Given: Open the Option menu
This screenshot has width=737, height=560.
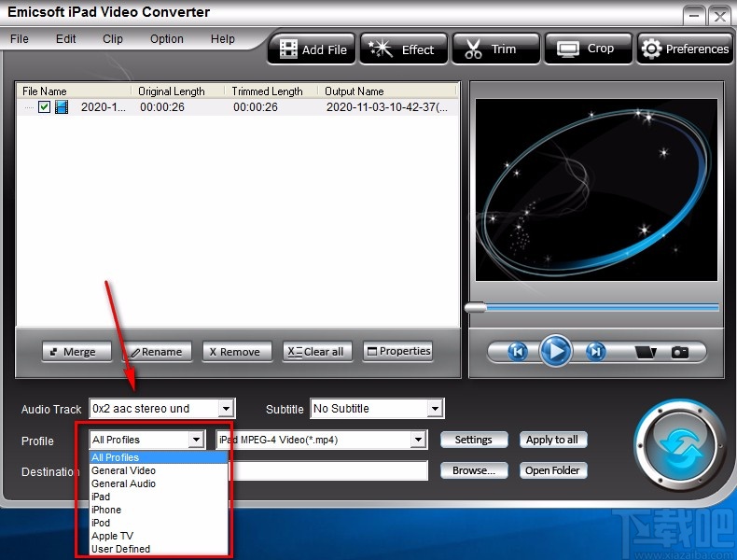Looking at the screenshot, I should tap(167, 38).
